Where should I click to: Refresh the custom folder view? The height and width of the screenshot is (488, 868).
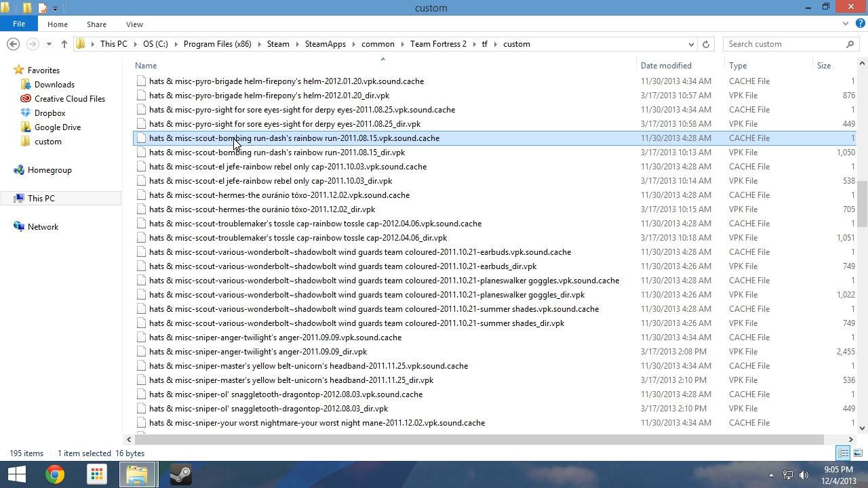706,44
